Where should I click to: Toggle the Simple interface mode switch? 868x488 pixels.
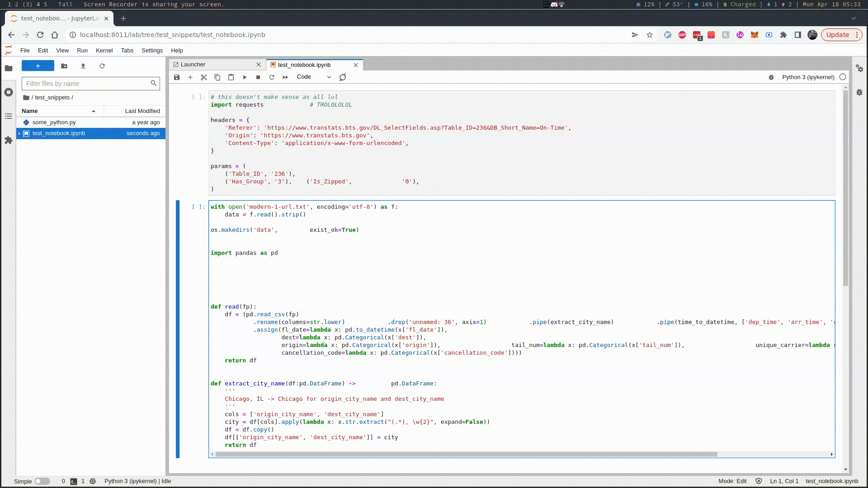tap(43, 481)
